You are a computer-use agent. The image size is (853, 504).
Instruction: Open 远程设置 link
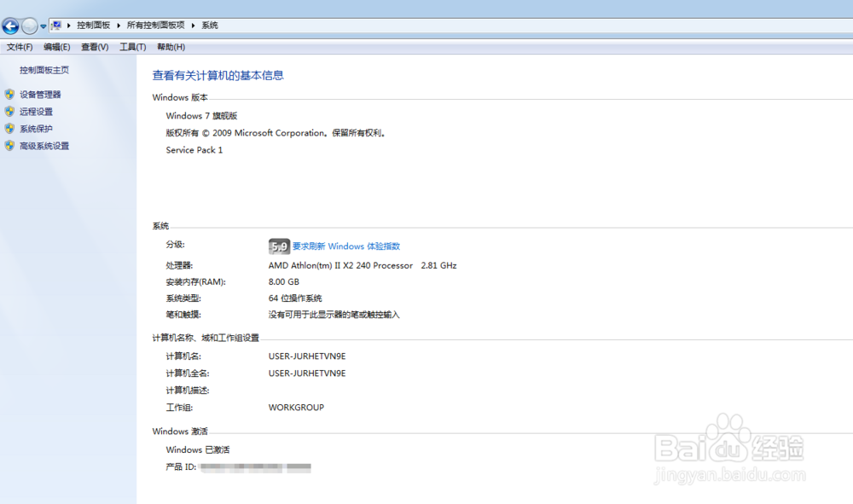coord(36,112)
